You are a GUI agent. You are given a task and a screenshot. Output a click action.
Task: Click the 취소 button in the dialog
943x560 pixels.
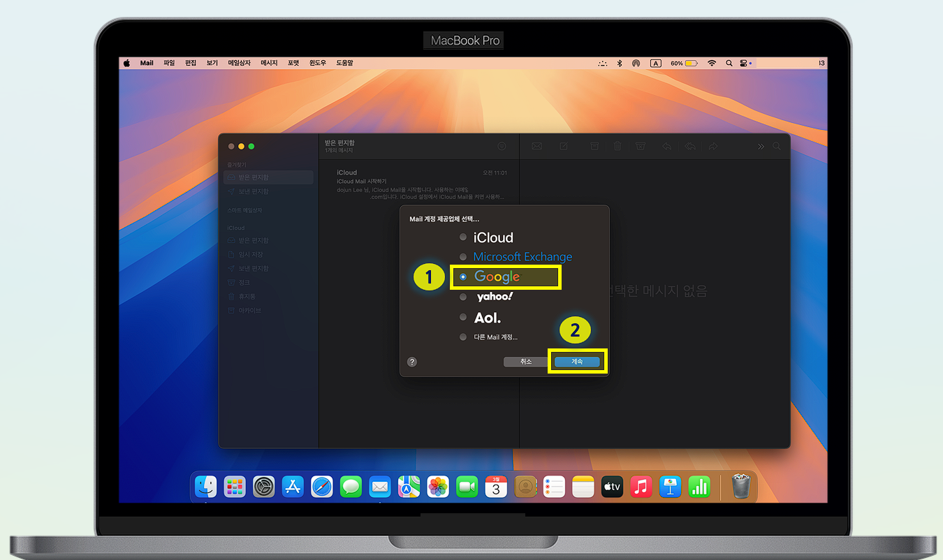coord(526,362)
